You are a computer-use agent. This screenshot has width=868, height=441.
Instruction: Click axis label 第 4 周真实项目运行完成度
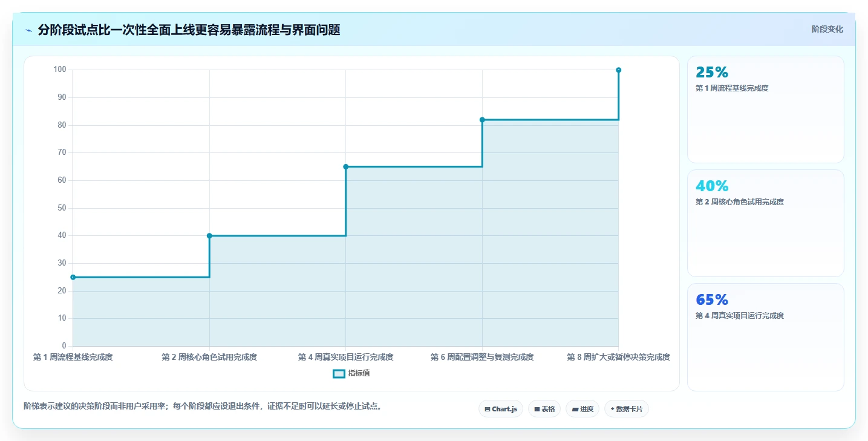coord(346,358)
